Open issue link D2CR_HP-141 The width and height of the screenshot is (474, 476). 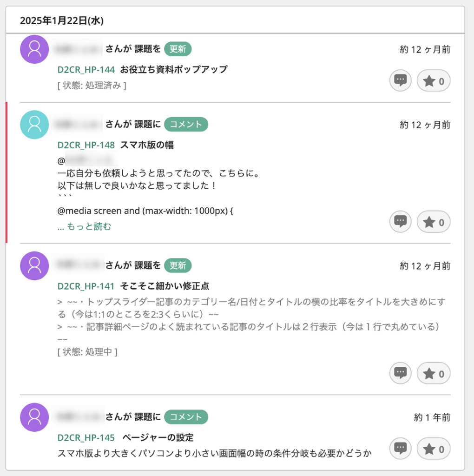coord(86,286)
